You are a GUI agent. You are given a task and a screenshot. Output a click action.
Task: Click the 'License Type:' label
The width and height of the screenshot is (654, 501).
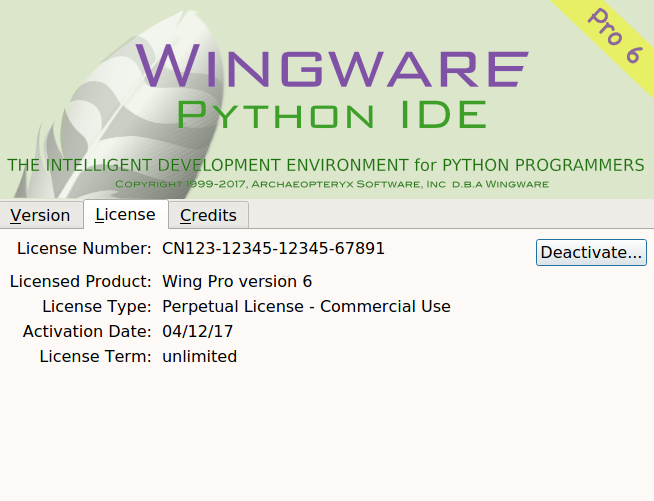(96, 307)
